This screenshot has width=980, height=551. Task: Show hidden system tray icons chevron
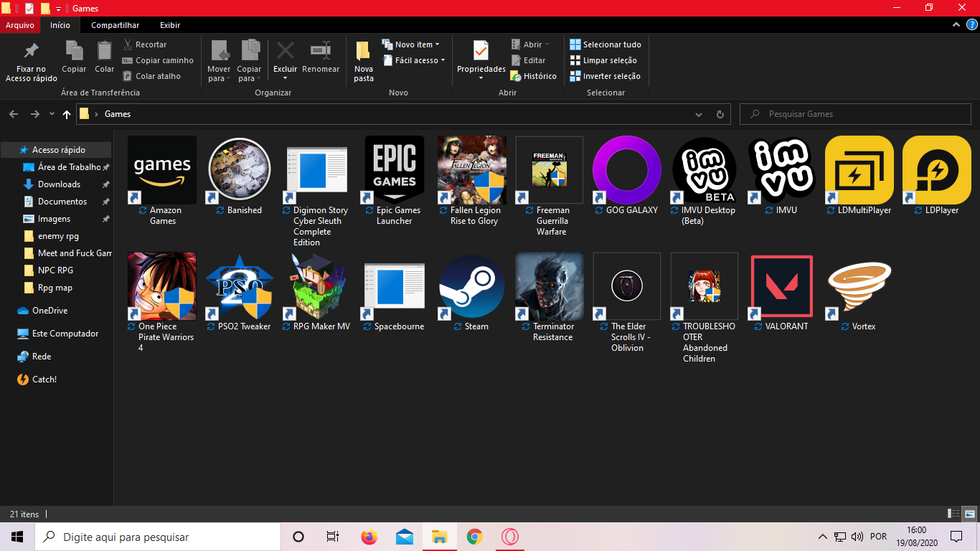[823, 537]
